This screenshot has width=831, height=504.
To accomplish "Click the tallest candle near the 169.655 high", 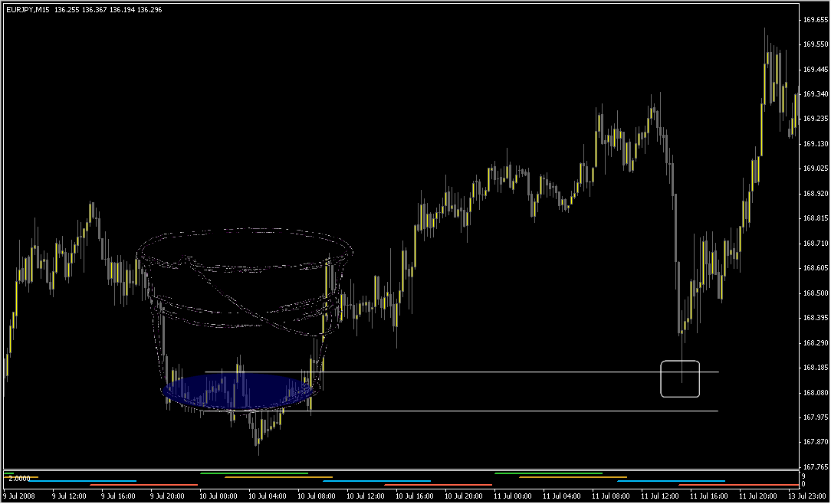I will click(x=765, y=46).
